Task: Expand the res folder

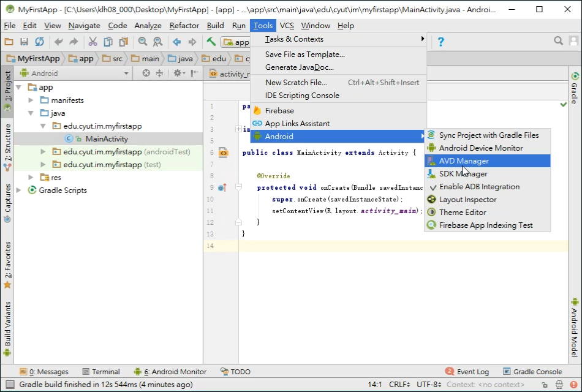Action: click(31, 178)
